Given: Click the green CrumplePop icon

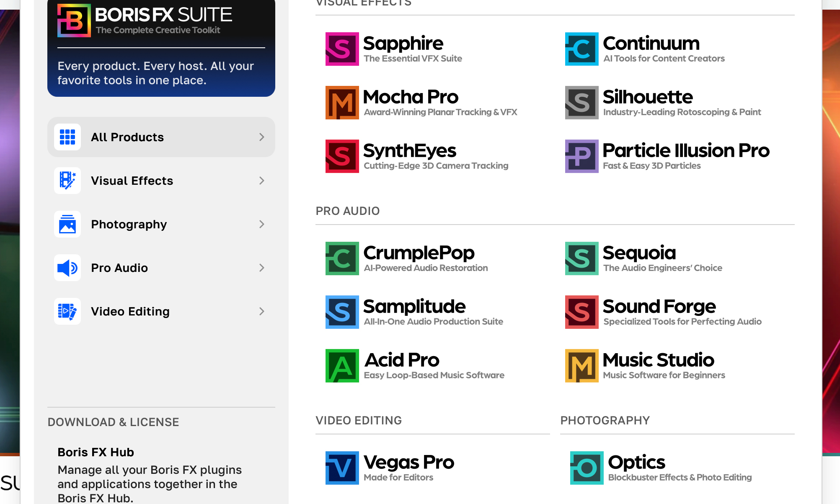Looking at the screenshot, I should [342, 258].
